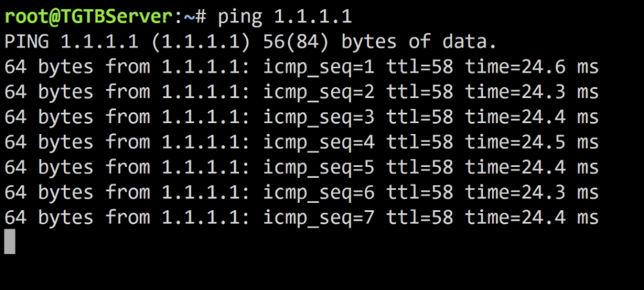The width and height of the screenshot is (644, 290).
Task: Click the root@TGTBServer prompt text
Action: point(89,17)
